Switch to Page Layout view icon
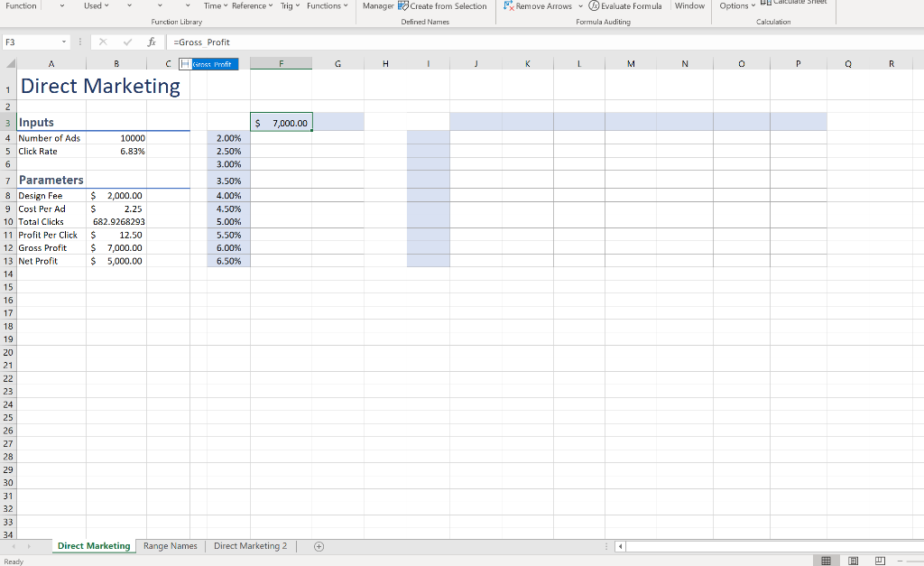Viewport: 924px width, 566px height. [x=854, y=560]
